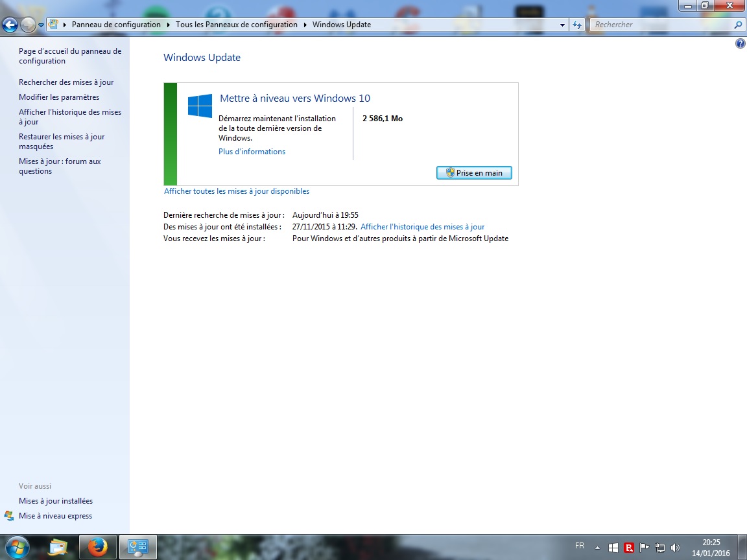Show hidden tray icons with the up arrow

(x=597, y=548)
